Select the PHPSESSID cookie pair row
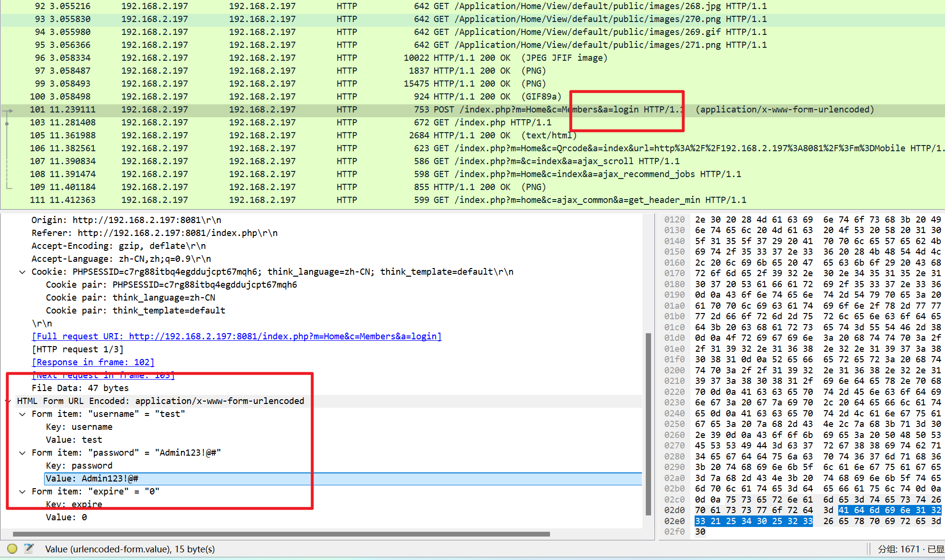 click(171, 285)
